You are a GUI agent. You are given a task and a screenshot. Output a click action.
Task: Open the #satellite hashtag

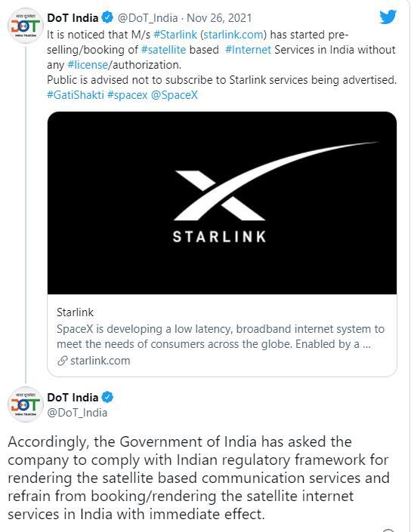(x=163, y=50)
